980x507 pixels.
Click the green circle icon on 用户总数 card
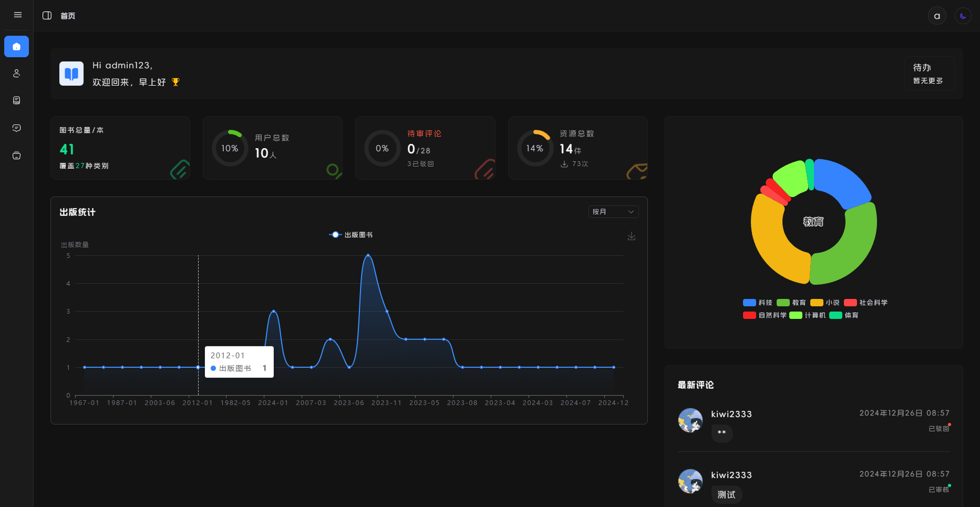[334, 170]
